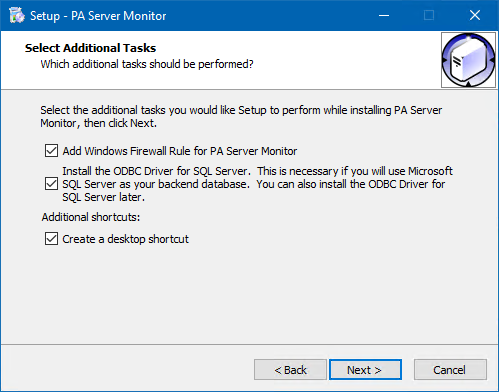Click the 'Setup - PA Server Monitor' title
This screenshot has width=499, height=392.
pyautogui.click(x=98, y=16)
